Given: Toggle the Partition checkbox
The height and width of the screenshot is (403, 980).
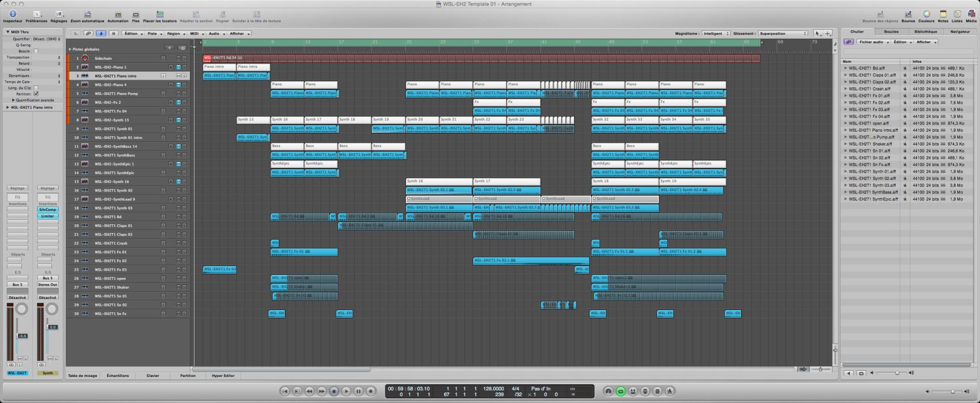Looking at the screenshot, I should tap(36, 94).
